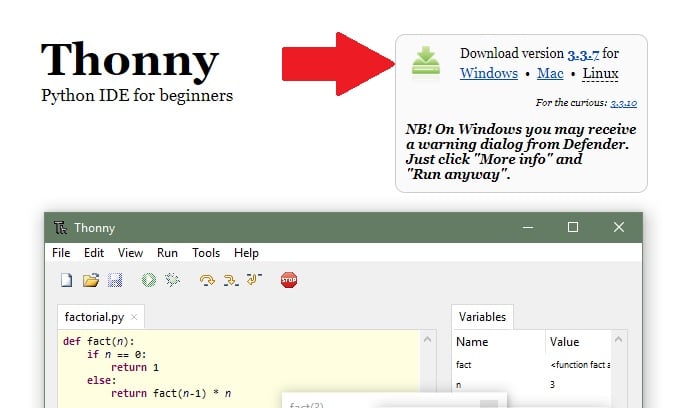
Task: Open the Tools menu
Action: coord(206,253)
